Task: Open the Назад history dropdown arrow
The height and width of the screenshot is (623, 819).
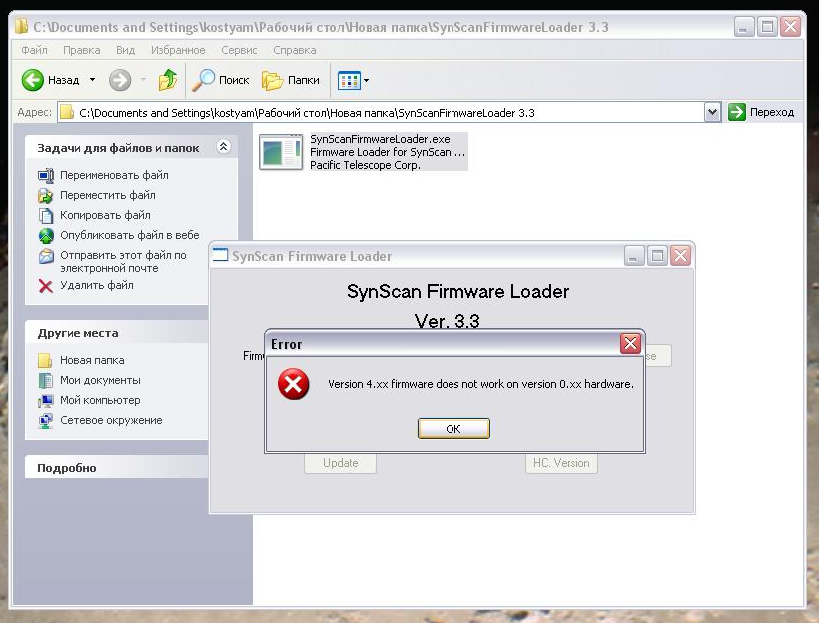Action: coord(92,80)
